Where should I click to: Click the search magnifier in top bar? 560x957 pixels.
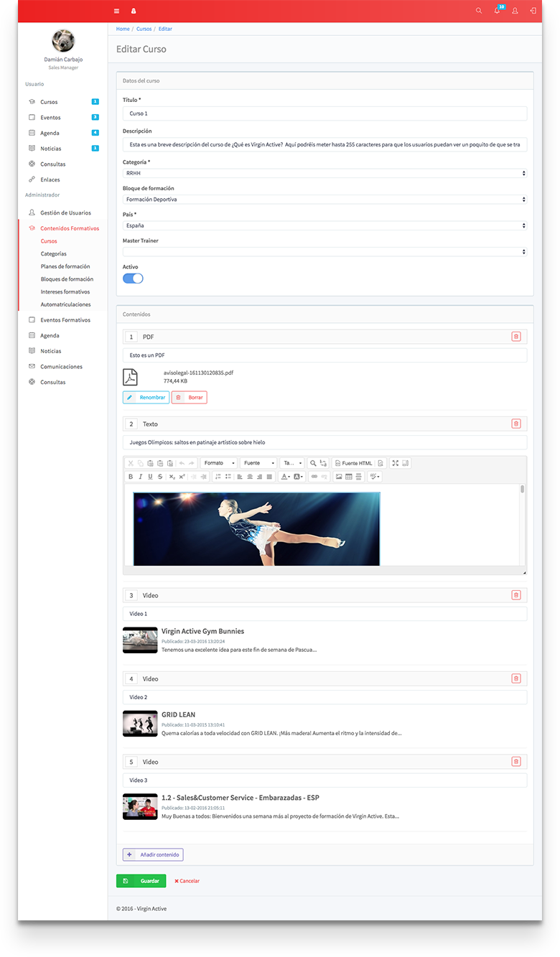pyautogui.click(x=479, y=11)
